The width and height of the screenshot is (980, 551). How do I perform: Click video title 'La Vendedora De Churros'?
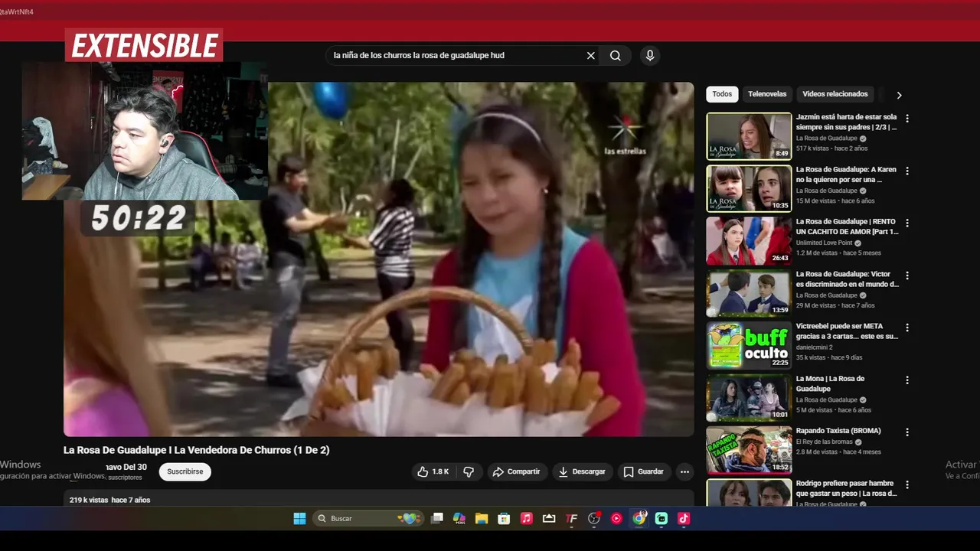[196, 450]
